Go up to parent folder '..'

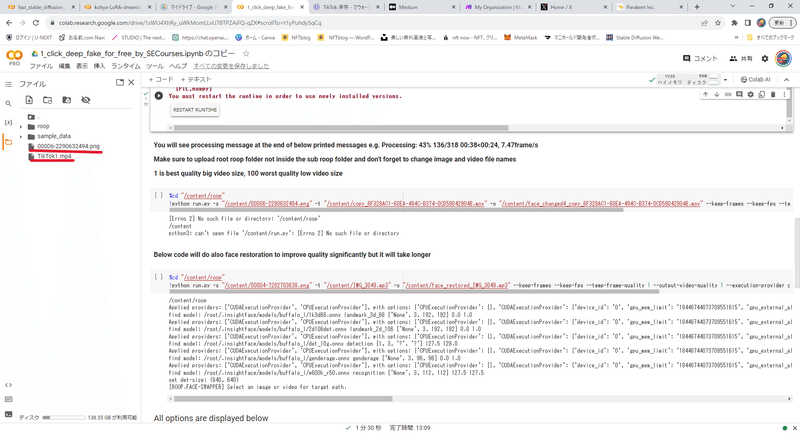pos(34,117)
